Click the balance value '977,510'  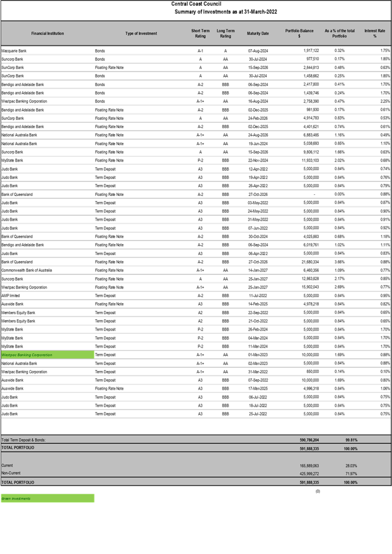tap(312, 59)
